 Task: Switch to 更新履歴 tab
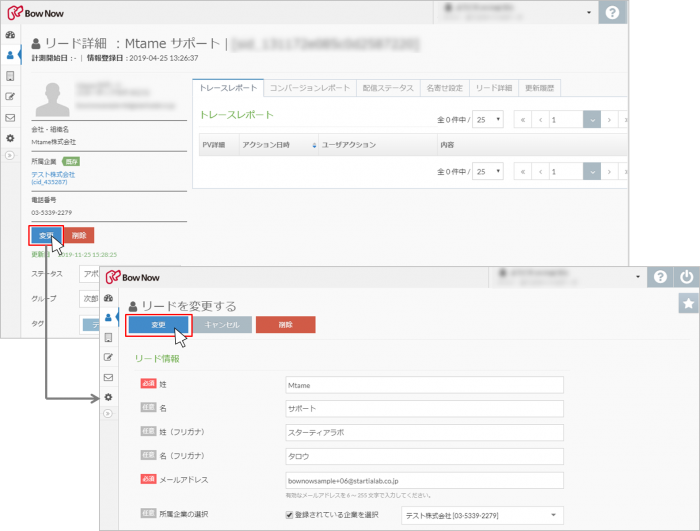pos(539,88)
